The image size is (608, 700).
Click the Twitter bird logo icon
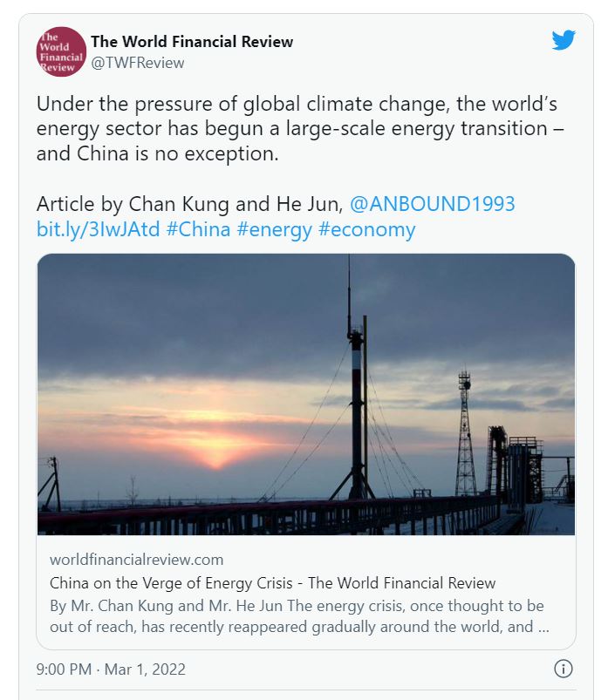point(564,40)
